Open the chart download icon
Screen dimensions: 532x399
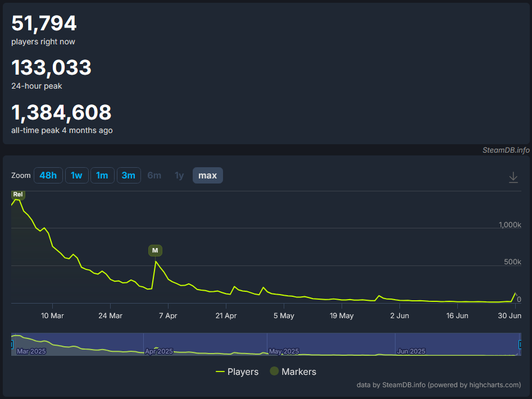[x=513, y=177]
